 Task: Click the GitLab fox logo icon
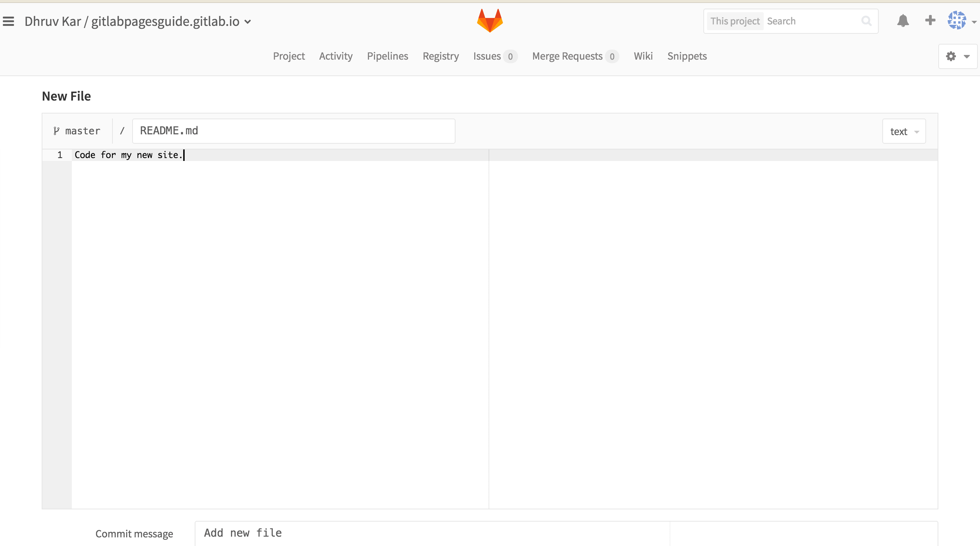[x=490, y=21]
